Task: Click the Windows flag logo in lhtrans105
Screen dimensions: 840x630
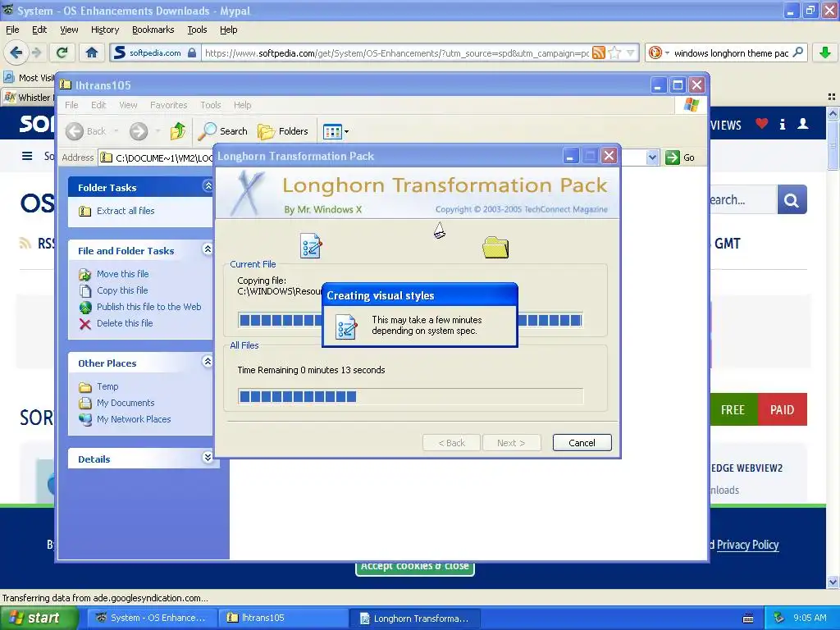Action: point(692,104)
